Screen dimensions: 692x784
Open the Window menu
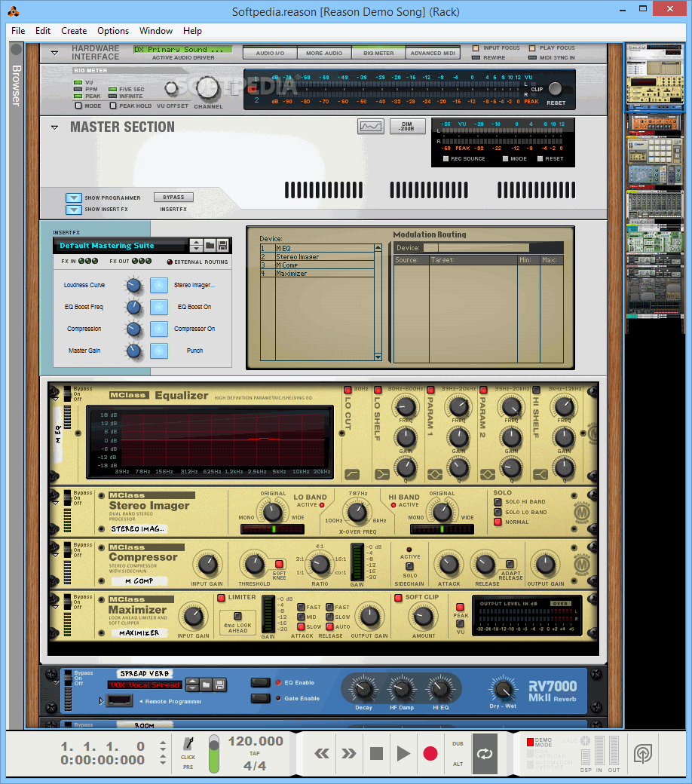pyautogui.click(x=156, y=31)
